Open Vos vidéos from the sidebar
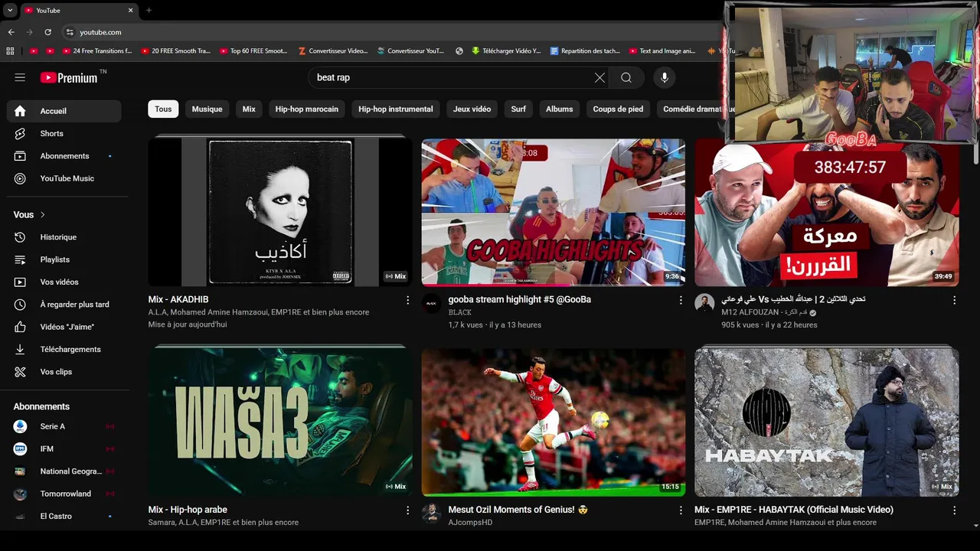 coord(64,282)
